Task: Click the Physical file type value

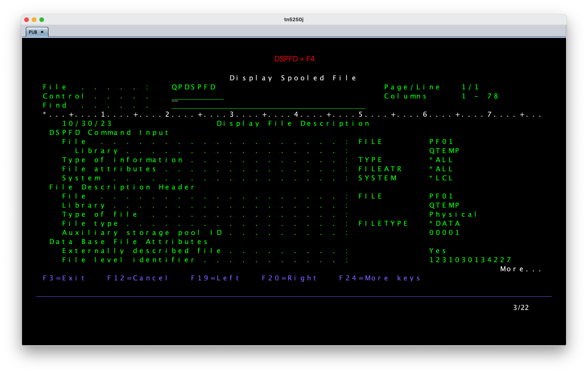Action: click(x=453, y=214)
